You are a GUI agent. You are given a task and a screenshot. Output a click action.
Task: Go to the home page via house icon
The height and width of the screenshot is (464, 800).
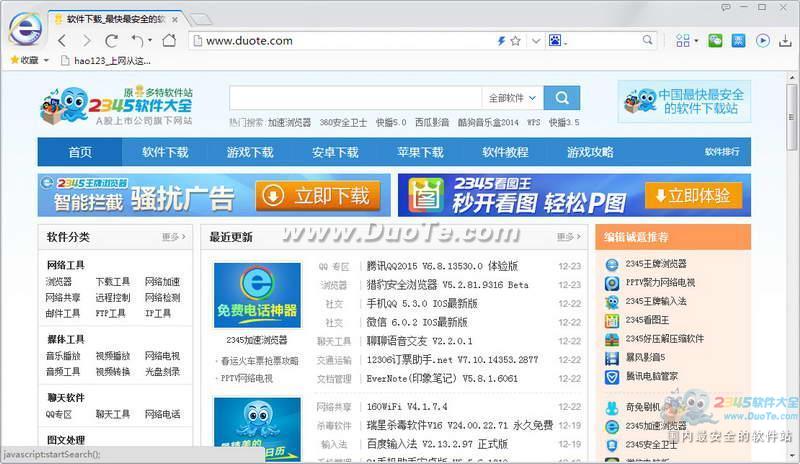tap(169, 40)
